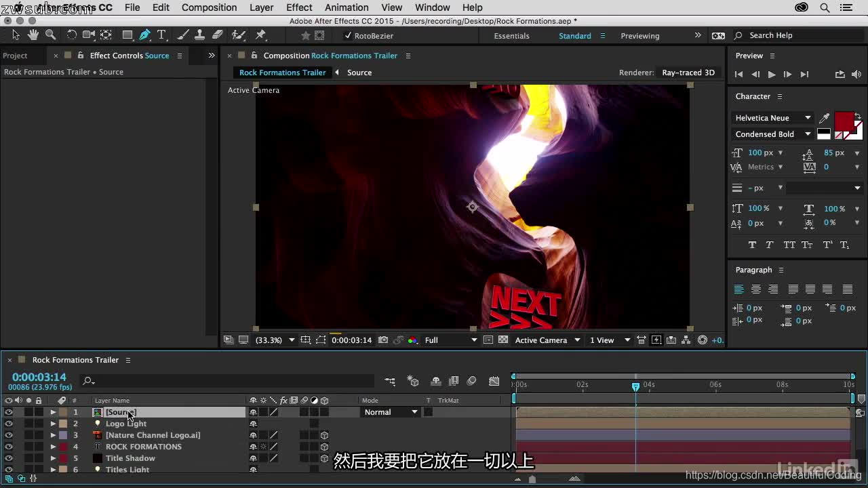Click the timeline zoom slider
Viewport: 868px width, 488px height.
coord(532,479)
